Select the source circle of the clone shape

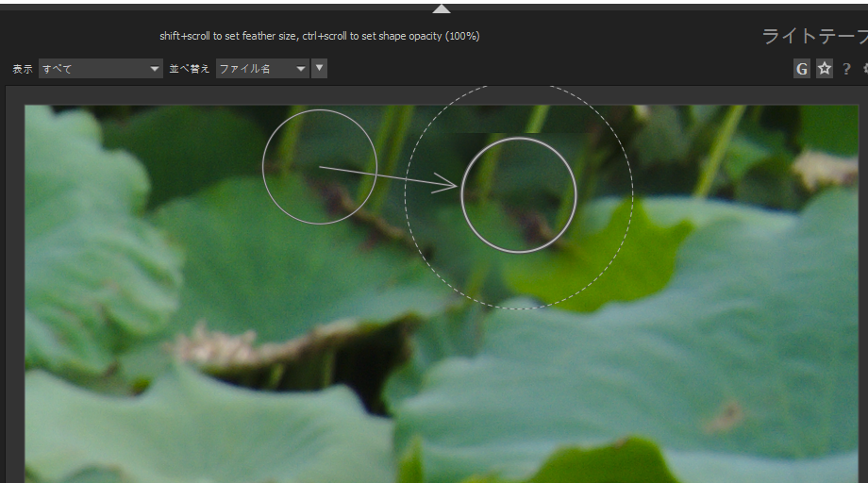tap(320, 167)
